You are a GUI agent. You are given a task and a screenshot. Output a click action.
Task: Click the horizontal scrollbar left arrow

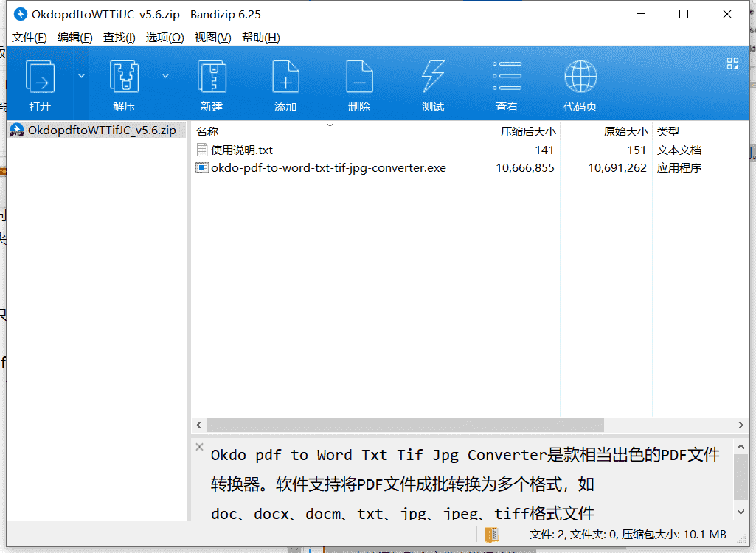198,425
